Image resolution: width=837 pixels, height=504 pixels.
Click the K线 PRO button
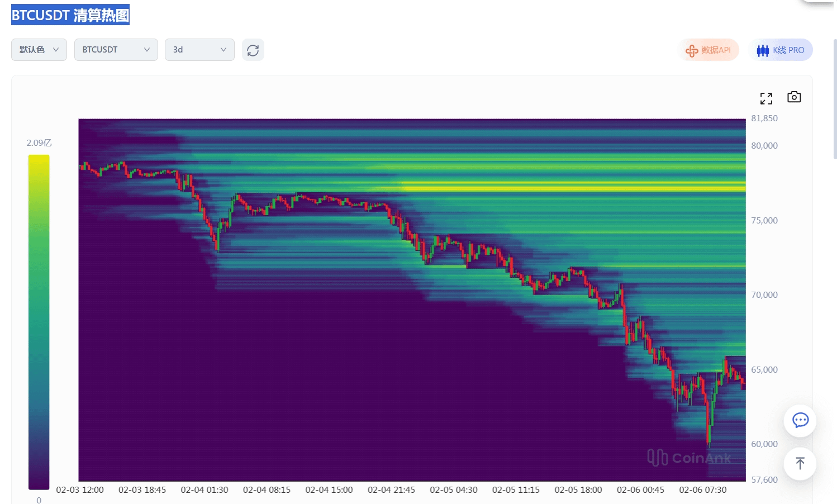tap(781, 50)
